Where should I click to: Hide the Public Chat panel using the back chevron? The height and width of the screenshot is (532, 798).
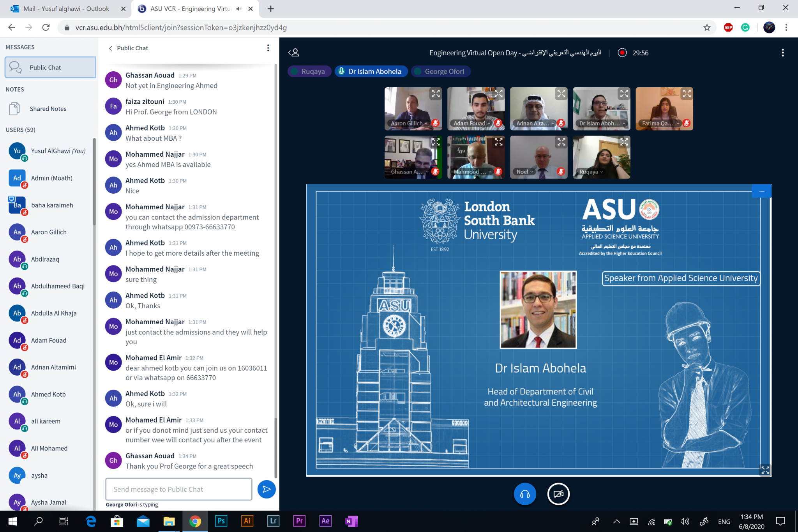click(x=111, y=48)
